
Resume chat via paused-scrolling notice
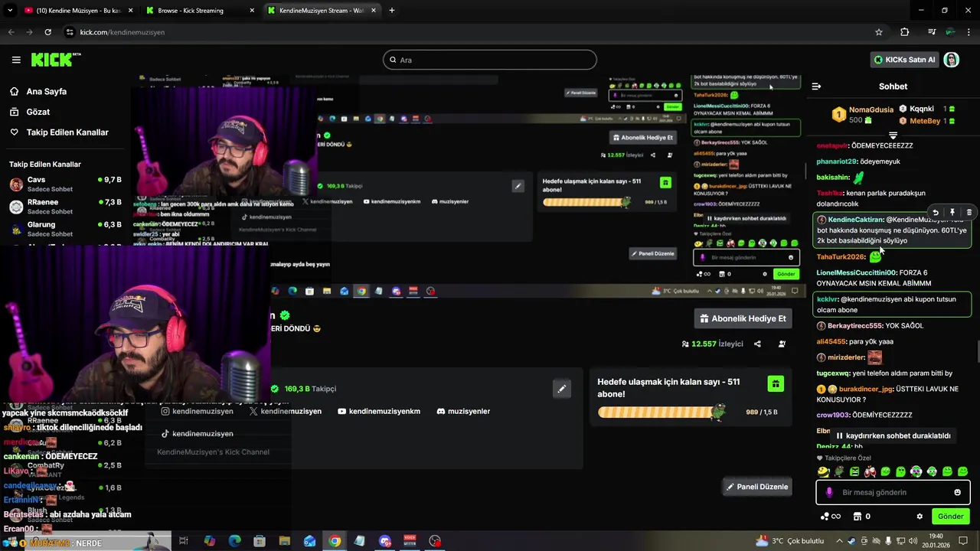pos(892,435)
